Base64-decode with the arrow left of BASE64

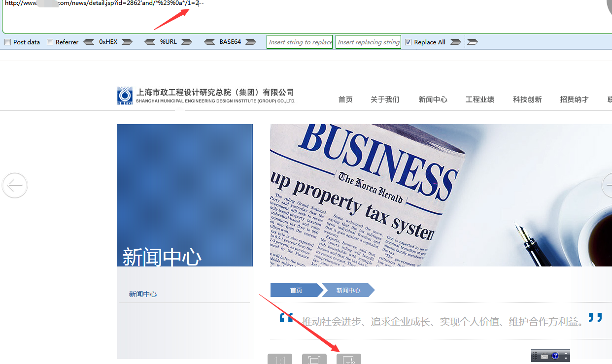[x=209, y=42]
